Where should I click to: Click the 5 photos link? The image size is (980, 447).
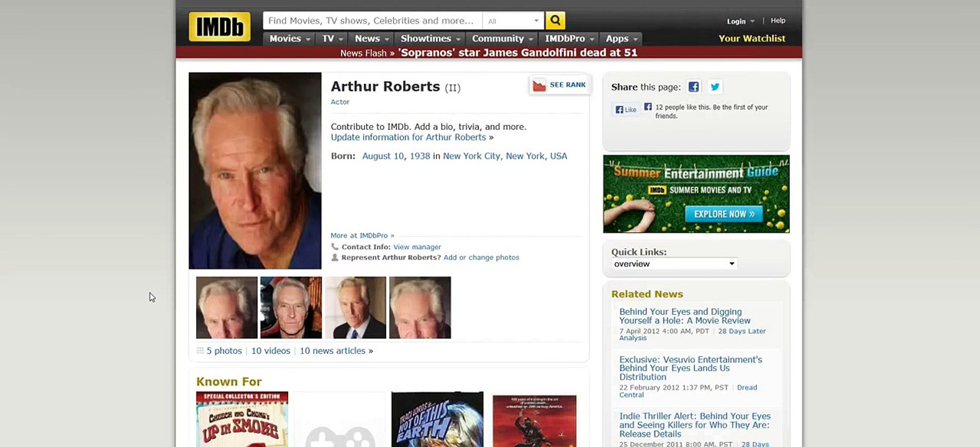224,351
